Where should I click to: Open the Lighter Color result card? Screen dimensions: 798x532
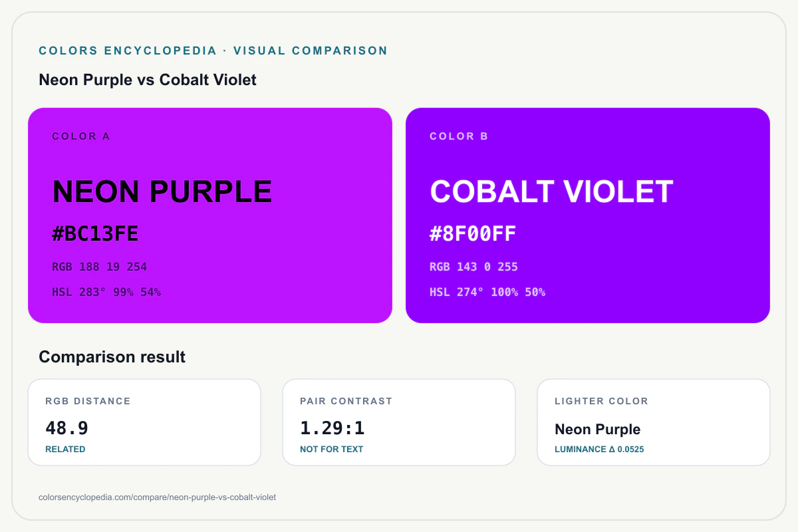654,422
